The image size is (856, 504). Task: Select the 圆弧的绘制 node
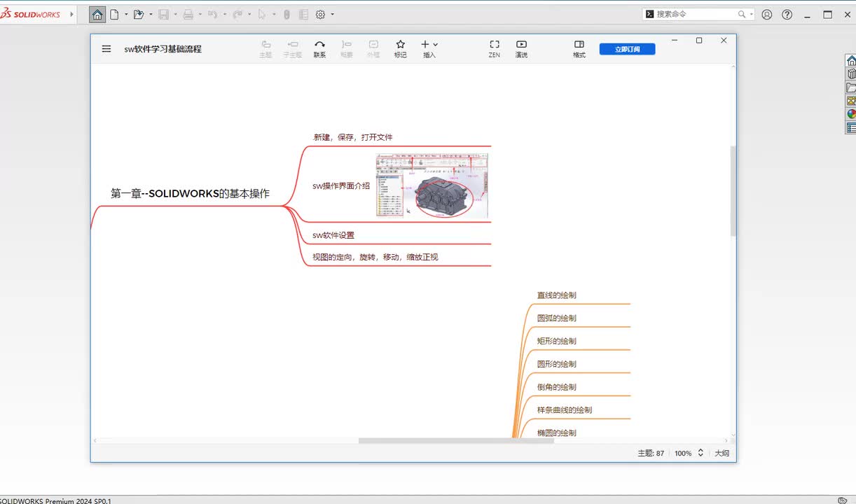[x=557, y=318]
